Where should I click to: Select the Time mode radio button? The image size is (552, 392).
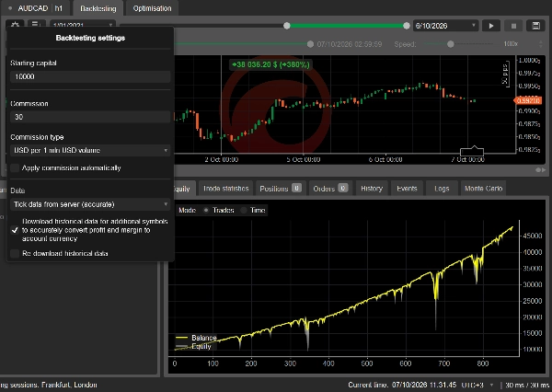click(244, 211)
